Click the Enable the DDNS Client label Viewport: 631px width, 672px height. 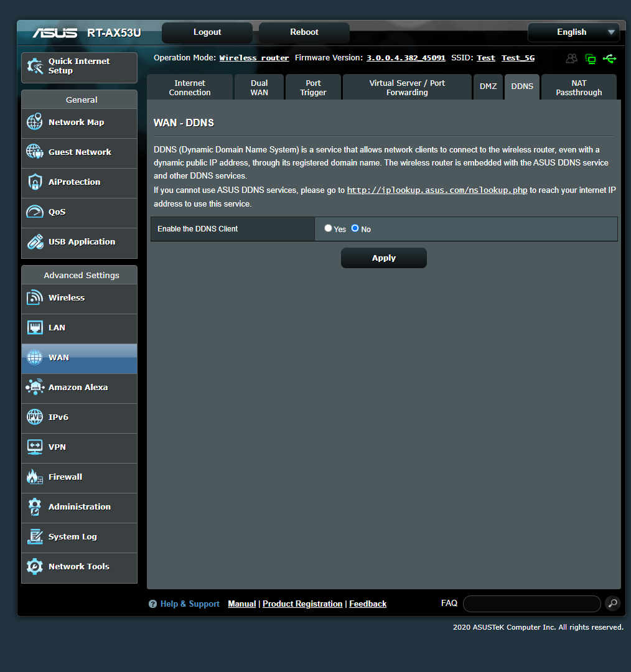pos(198,229)
